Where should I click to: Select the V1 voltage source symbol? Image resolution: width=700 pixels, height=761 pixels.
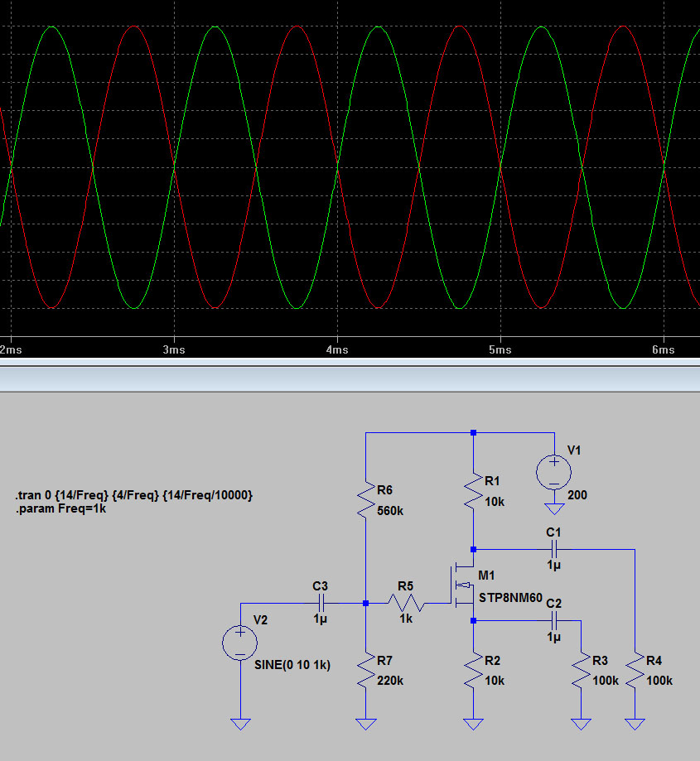[554, 472]
